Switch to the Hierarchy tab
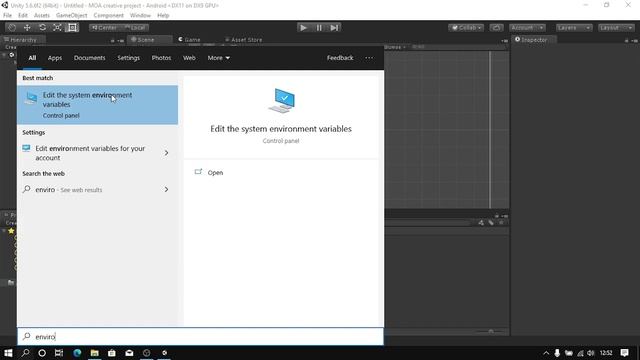640x360 pixels. click(x=23, y=40)
